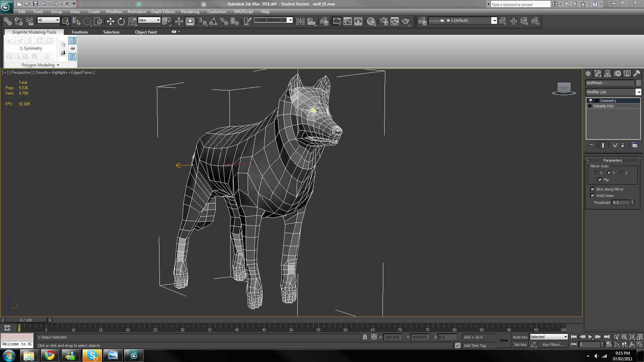Click the Render Production teapot icon

tap(406, 21)
